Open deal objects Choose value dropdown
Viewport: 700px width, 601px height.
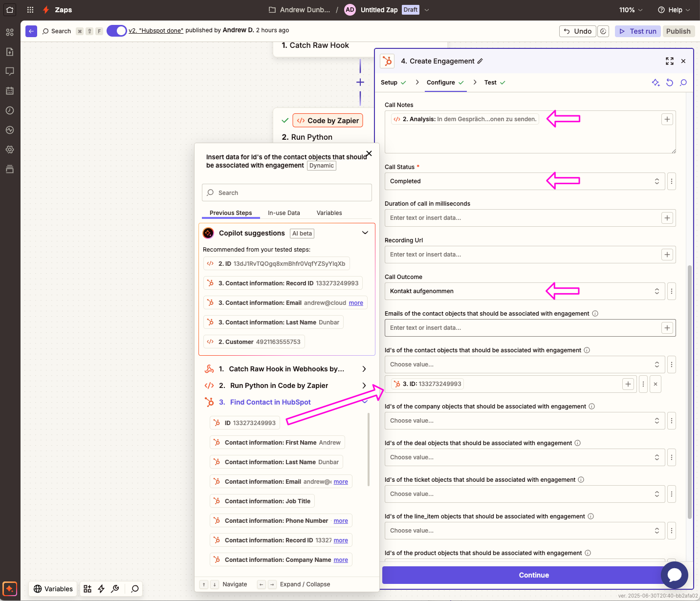[525, 457]
